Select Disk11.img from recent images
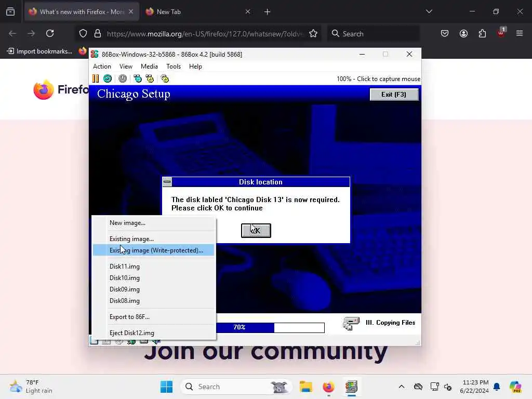The image size is (532, 399). 154,267
